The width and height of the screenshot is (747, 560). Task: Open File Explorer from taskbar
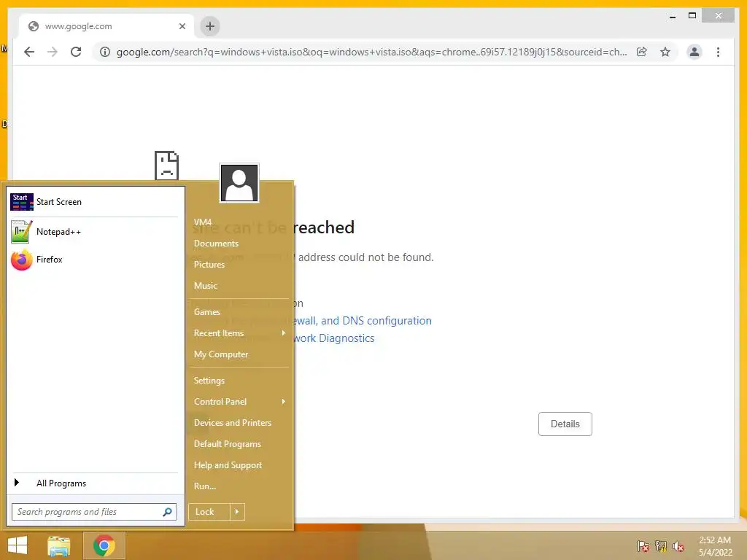click(59, 545)
